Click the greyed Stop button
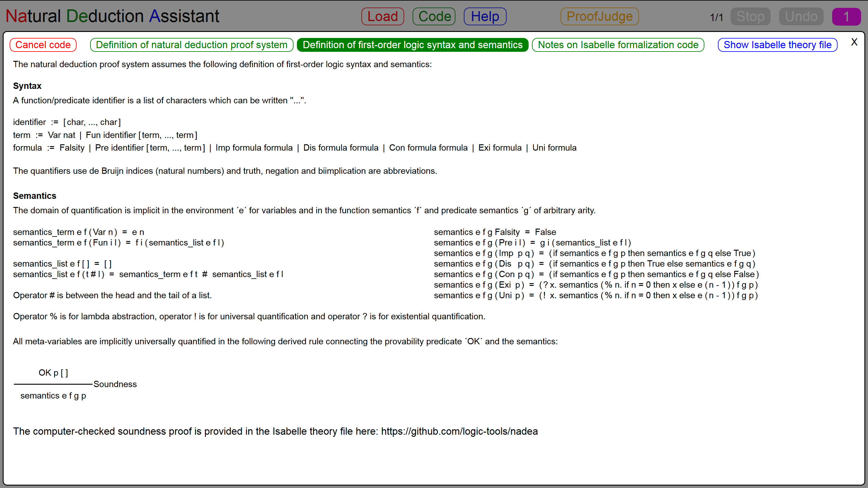 tap(750, 17)
